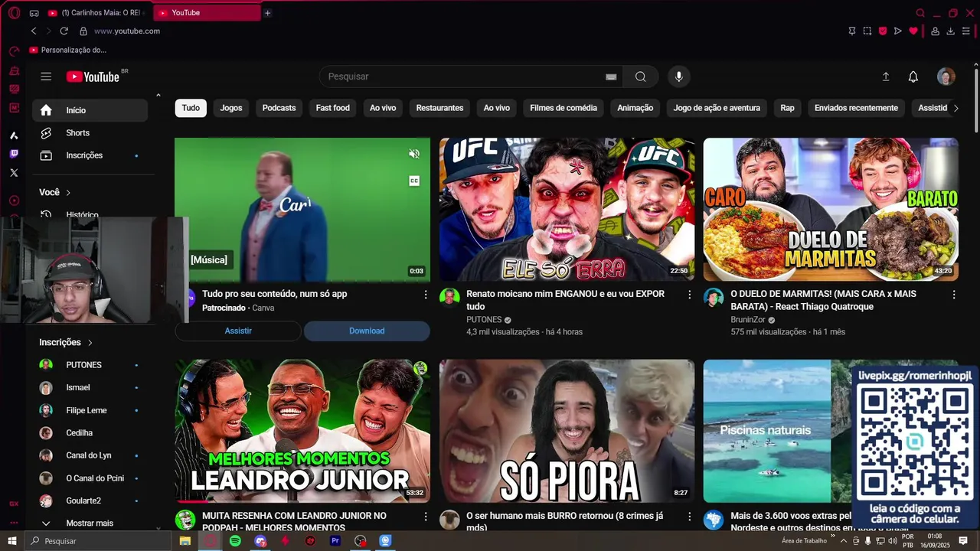Click the YouTube search input field

click(x=463, y=77)
